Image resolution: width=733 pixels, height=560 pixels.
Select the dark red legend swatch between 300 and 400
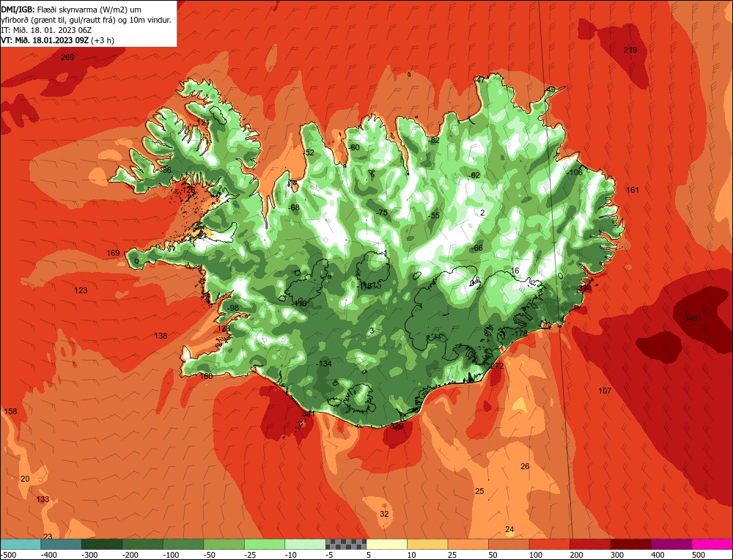pos(630,544)
